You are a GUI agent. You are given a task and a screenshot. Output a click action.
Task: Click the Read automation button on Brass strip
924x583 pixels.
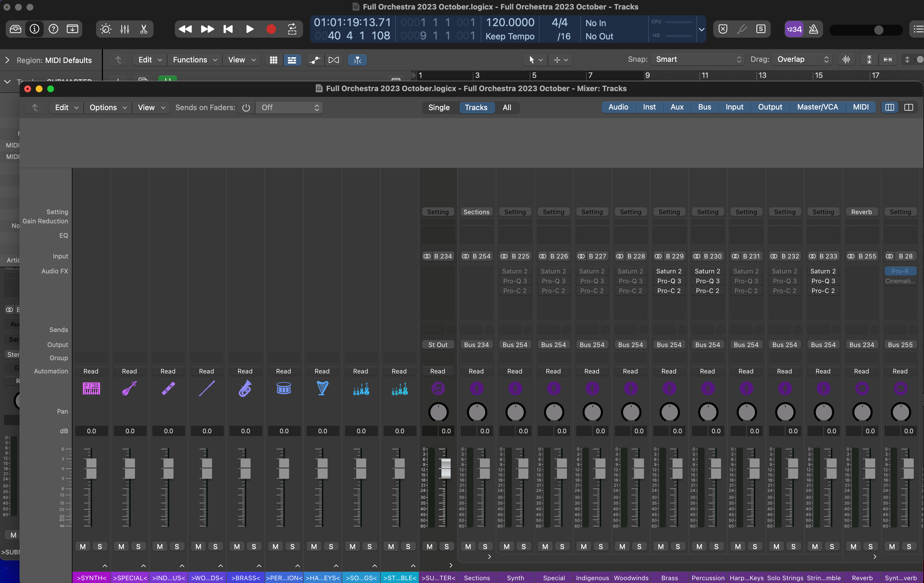pyautogui.click(x=669, y=371)
